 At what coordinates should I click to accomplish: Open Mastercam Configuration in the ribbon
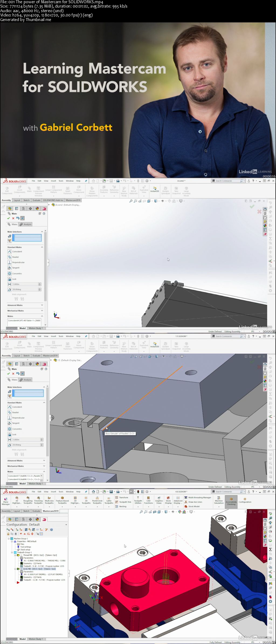245,500
